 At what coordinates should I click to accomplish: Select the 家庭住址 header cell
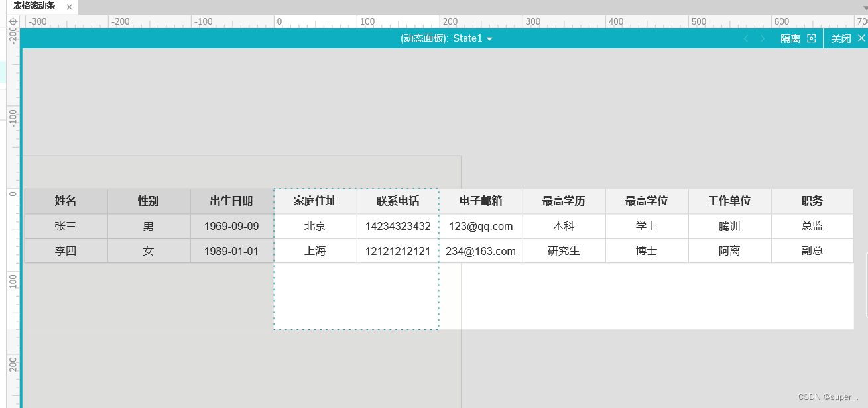point(315,201)
